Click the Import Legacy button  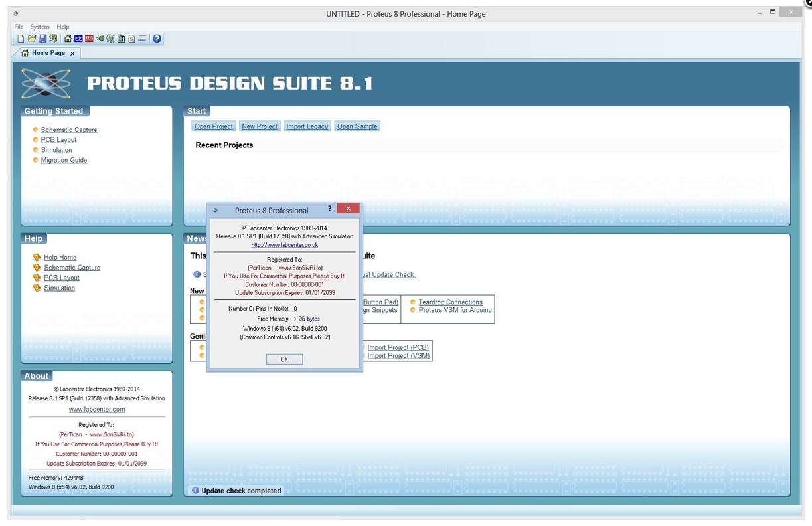coord(307,126)
